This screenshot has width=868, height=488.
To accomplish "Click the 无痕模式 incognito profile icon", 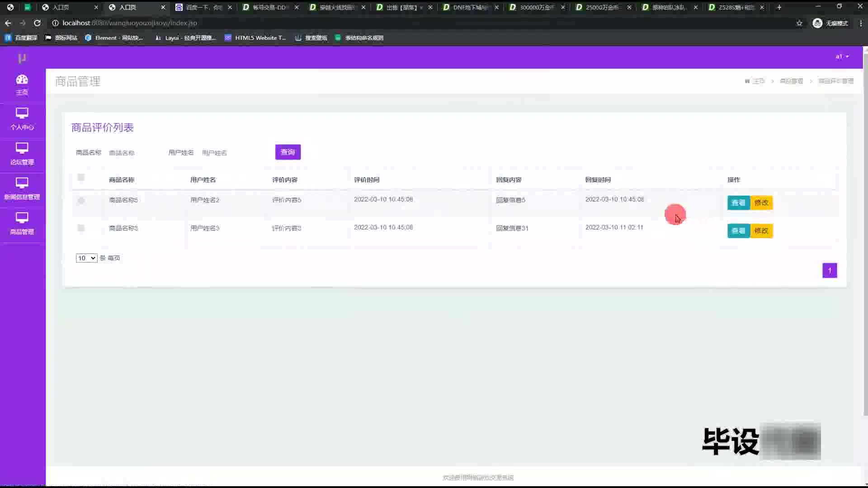I will click(x=830, y=23).
